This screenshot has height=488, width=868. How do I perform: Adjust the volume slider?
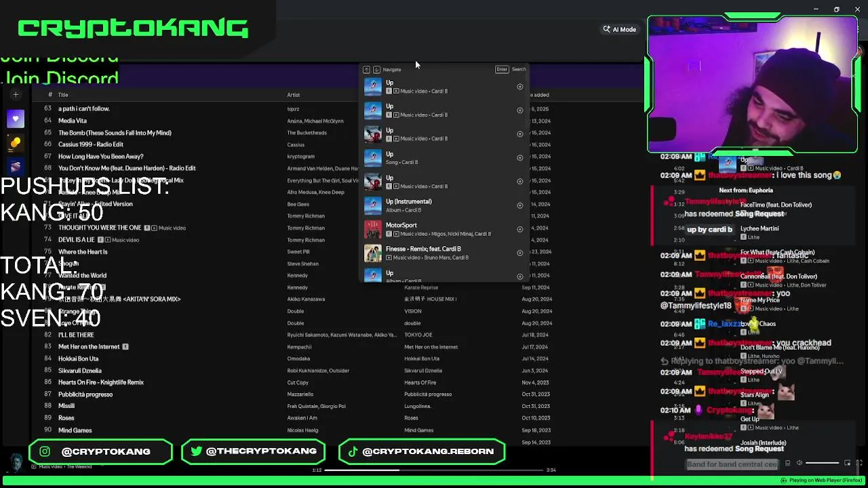(823, 463)
